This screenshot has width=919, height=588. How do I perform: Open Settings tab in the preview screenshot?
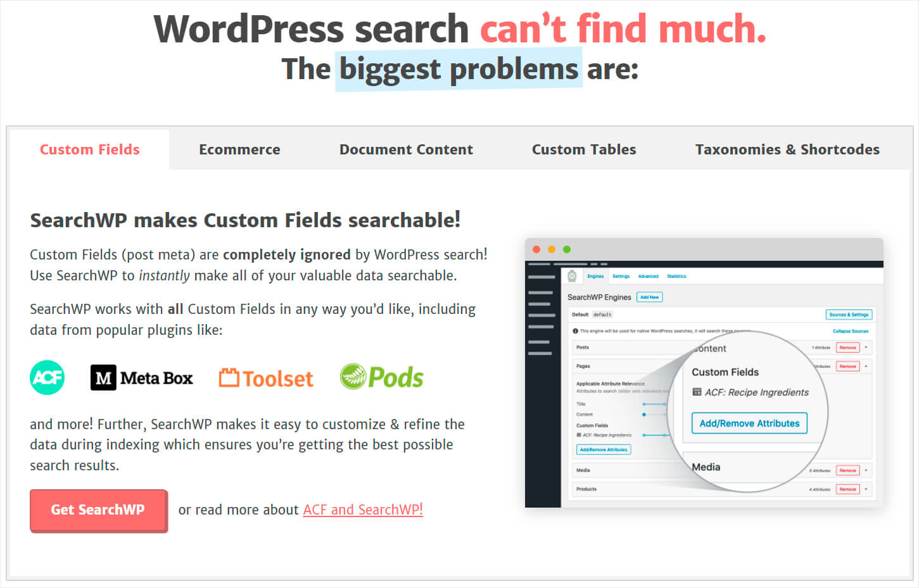(621, 276)
